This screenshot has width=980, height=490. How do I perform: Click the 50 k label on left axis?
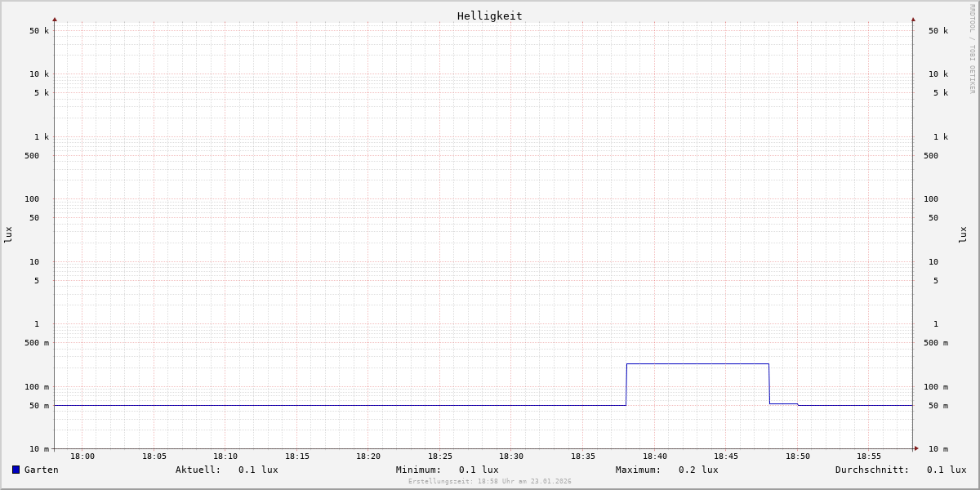[x=39, y=31]
